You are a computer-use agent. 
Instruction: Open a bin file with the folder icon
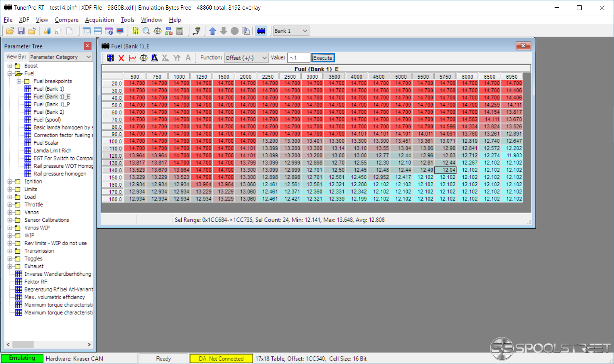click(x=10, y=31)
